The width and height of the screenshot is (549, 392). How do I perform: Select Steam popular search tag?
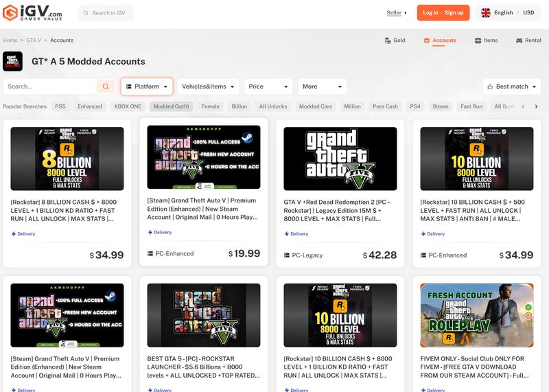click(440, 106)
